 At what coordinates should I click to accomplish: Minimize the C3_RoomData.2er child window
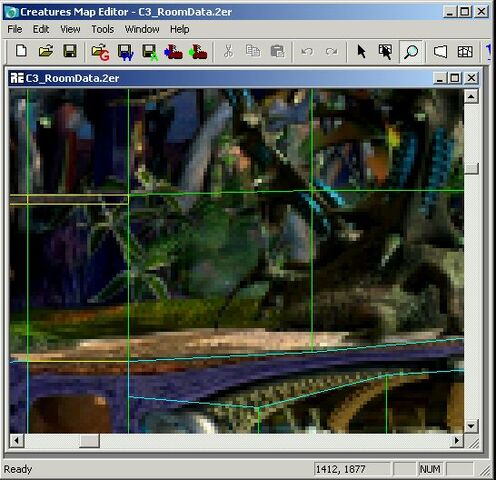(440, 78)
